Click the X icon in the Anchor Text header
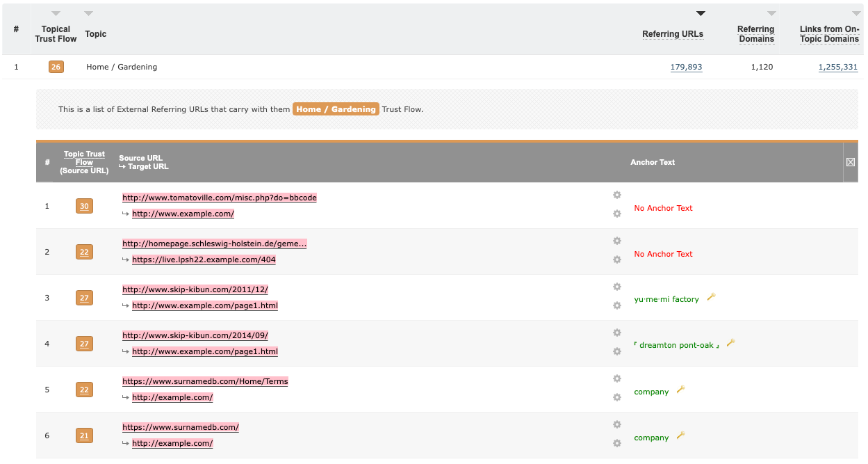This screenshot has width=868, height=464. [850, 161]
